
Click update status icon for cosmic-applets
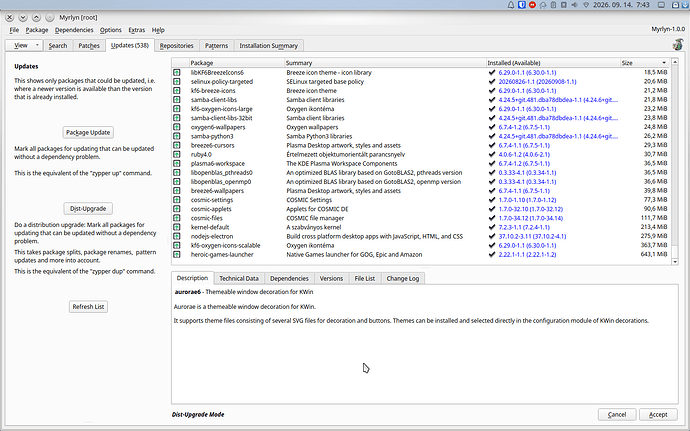pyautogui.click(x=176, y=209)
